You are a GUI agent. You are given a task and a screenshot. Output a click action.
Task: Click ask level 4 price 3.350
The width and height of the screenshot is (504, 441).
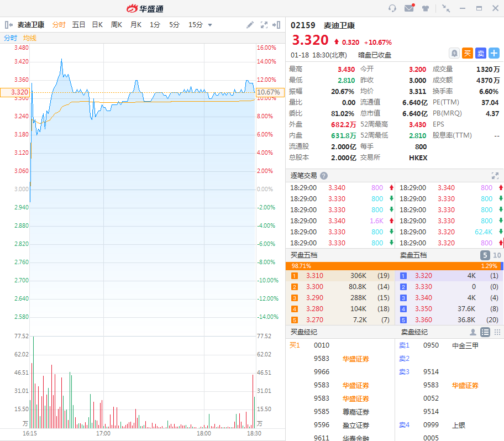pos(424,309)
